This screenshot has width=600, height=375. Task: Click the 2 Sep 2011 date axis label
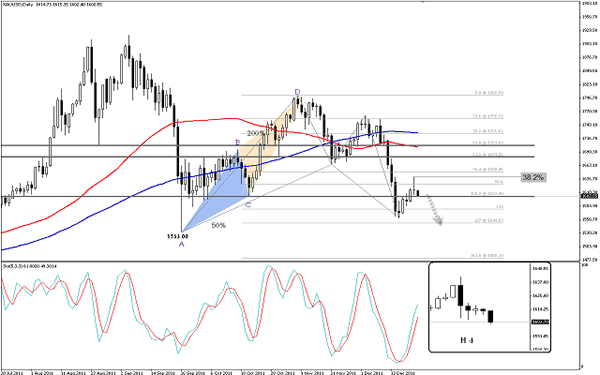[132, 372]
